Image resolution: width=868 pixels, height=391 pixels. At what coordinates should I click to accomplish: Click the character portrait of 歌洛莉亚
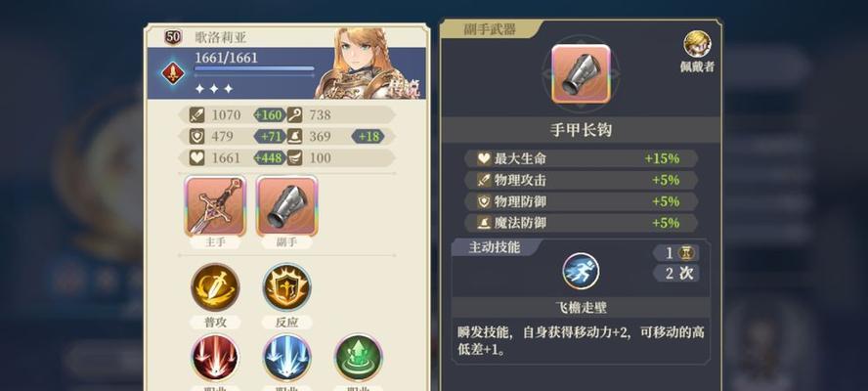369,64
